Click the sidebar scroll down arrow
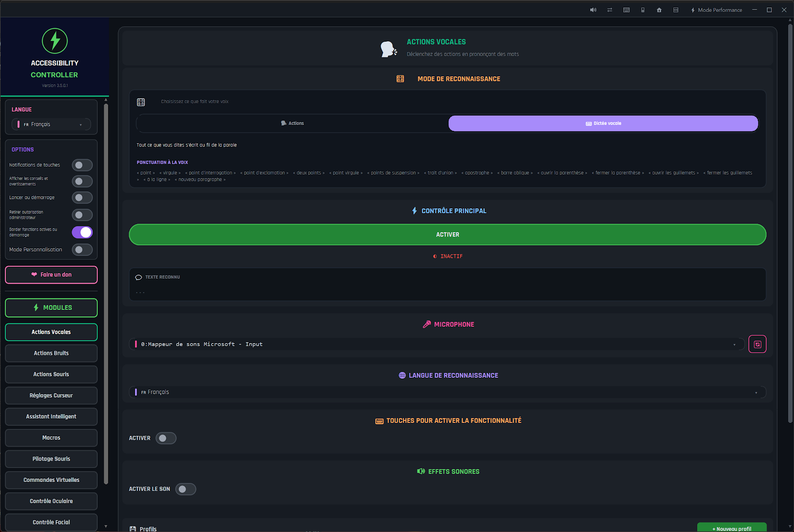Screen dimensions: 794x532 click(x=106, y=526)
